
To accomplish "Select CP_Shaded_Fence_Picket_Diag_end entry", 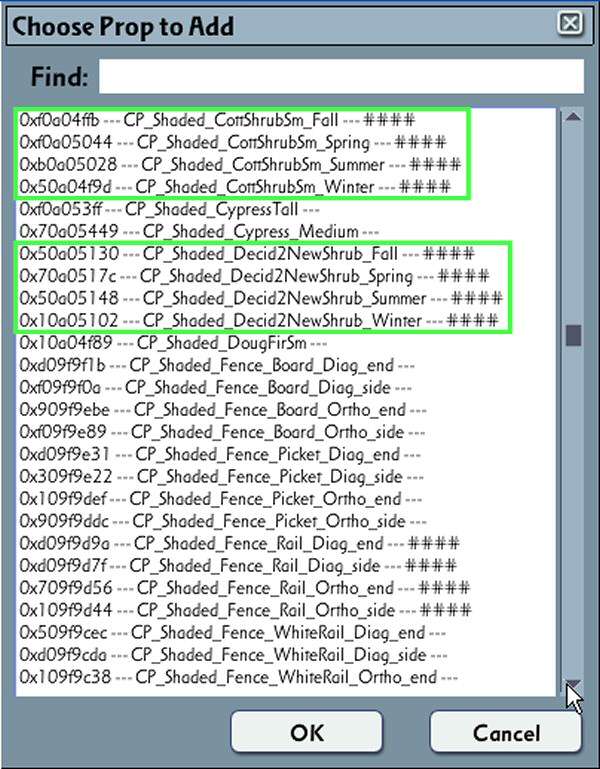I will coord(220,454).
